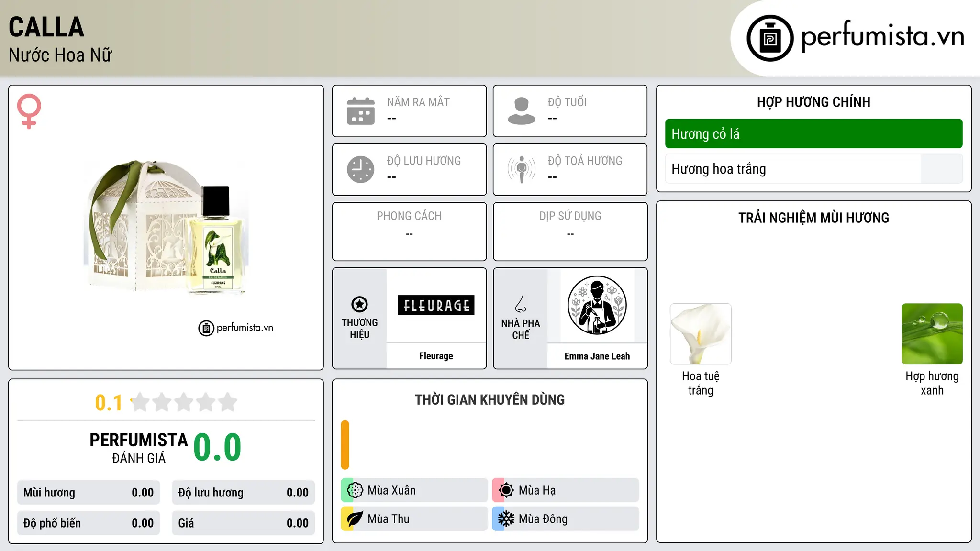Click the Độ phổ biến score row
980x551 pixels.
pyautogui.click(x=89, y=523)
